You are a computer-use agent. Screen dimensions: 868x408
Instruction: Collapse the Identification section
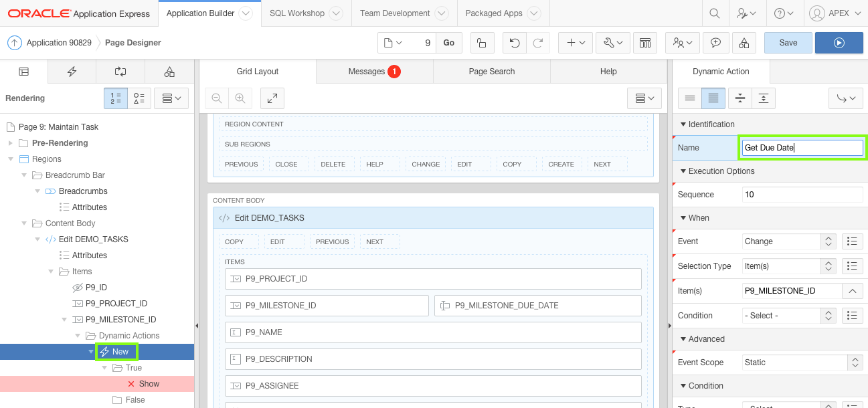coord(683,124)
